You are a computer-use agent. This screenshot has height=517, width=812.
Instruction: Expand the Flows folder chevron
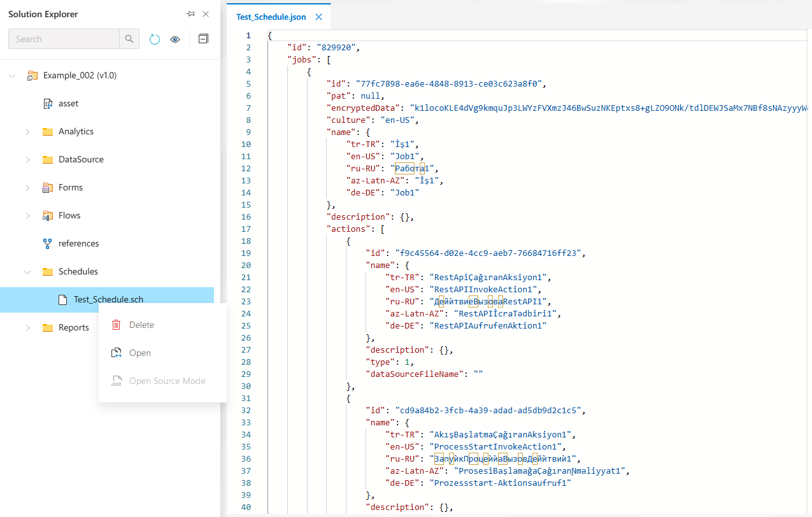[27, 216]
